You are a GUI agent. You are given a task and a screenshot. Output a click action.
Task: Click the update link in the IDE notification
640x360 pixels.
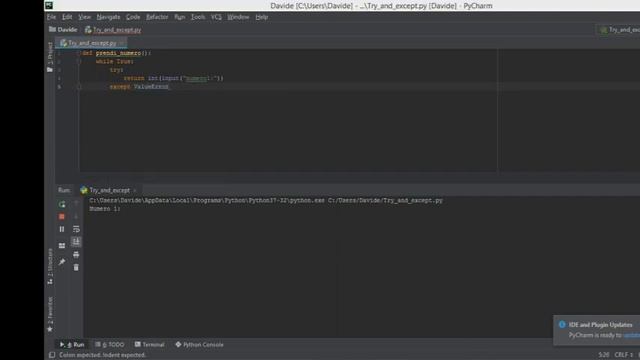tap(632, 336)
